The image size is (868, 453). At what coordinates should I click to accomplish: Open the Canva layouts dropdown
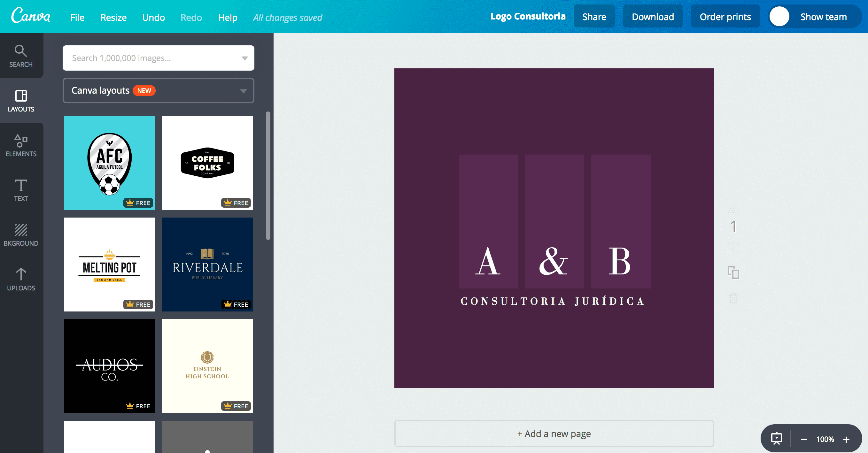point(243,90)
